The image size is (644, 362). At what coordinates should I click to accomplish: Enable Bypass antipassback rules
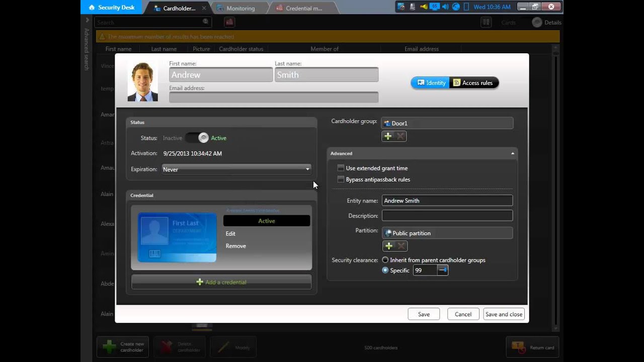341,179
